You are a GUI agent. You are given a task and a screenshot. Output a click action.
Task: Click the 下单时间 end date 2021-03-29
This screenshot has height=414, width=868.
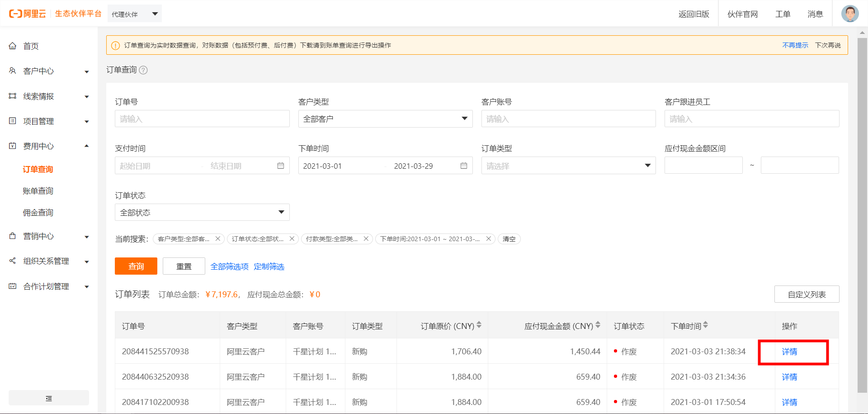(414, 166)
